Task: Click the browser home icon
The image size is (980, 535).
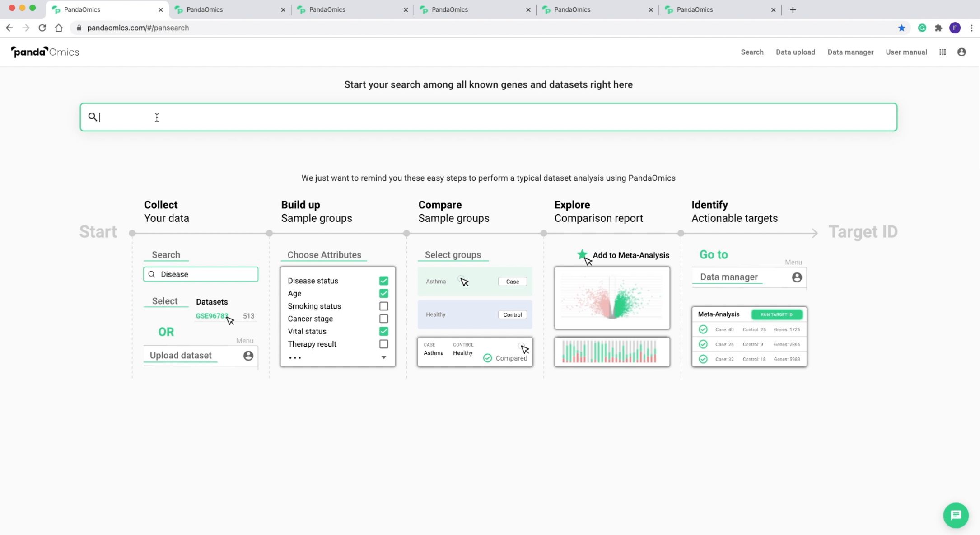Action: [59, 28]
